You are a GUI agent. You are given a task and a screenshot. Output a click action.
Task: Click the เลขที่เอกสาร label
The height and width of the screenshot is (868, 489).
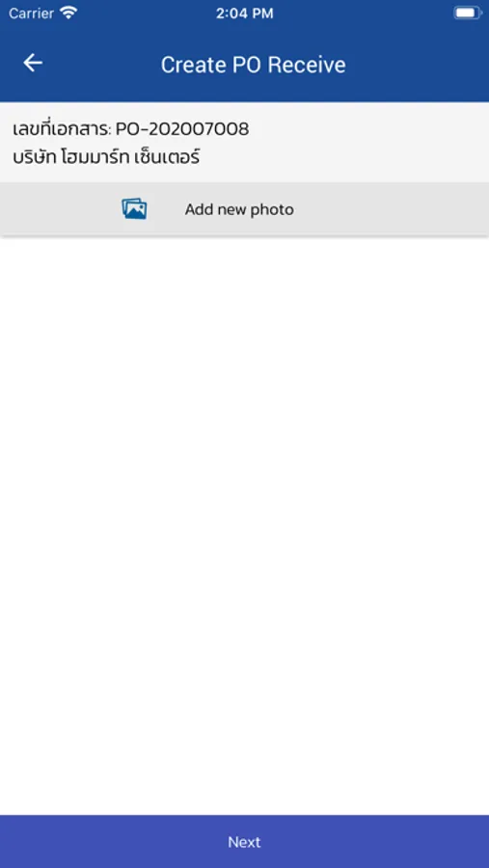[x=63, y=129]
